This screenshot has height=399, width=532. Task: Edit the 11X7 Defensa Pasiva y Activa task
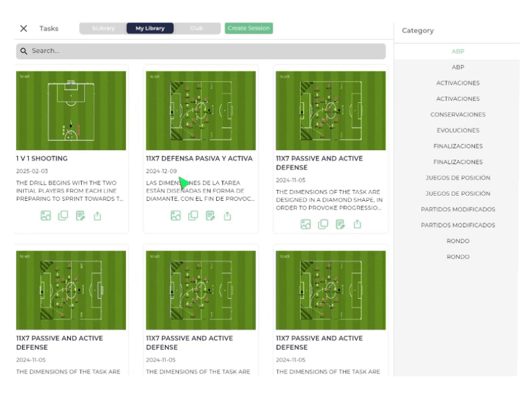click(211, 216)
